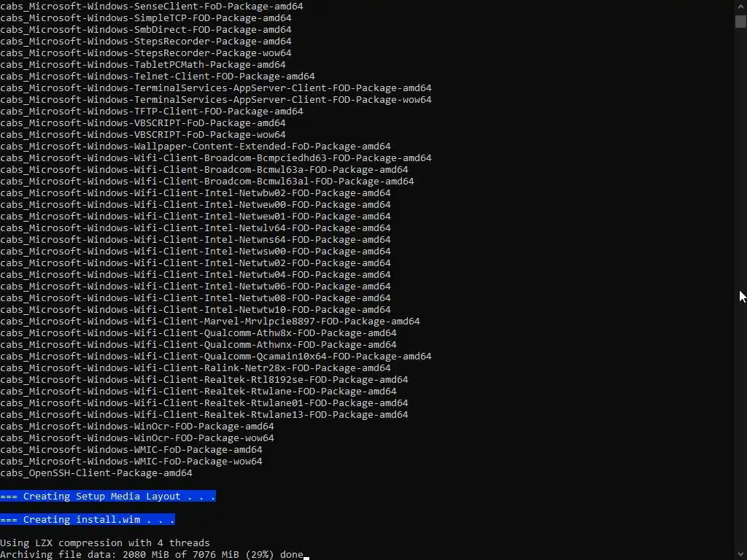Click the Intel-Netwbw02 package line
The width and height of the screenshot is (747, 560).
click(196, 192)
